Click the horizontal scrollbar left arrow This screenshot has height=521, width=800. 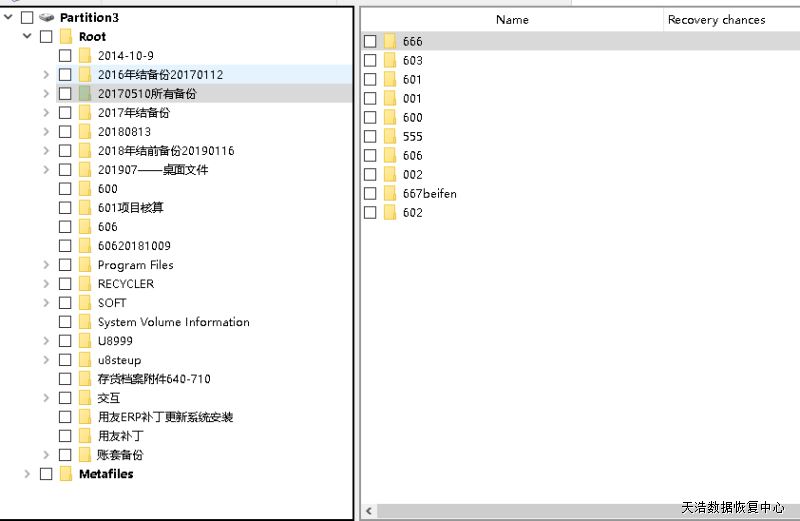pos(370,511)
